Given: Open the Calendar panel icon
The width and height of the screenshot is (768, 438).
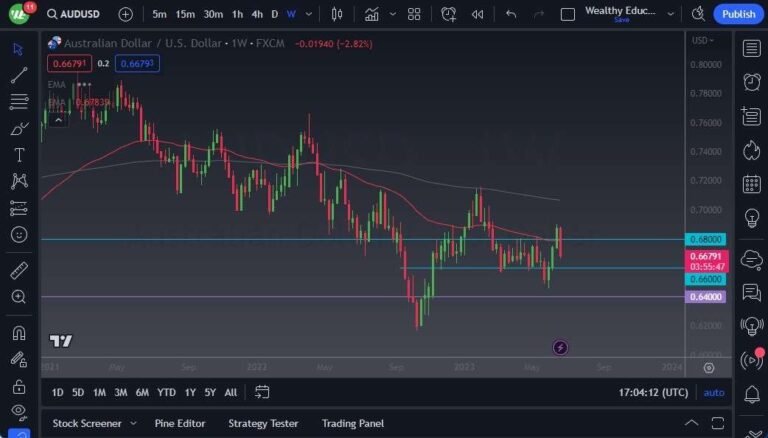Looking at the screenshot, I should [751, 184].
